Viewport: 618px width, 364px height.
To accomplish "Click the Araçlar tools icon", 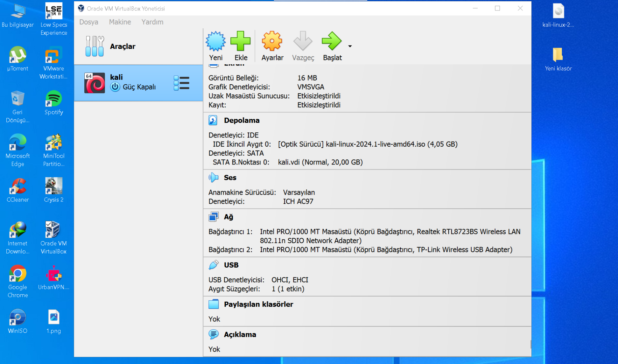I will [94, 46].
